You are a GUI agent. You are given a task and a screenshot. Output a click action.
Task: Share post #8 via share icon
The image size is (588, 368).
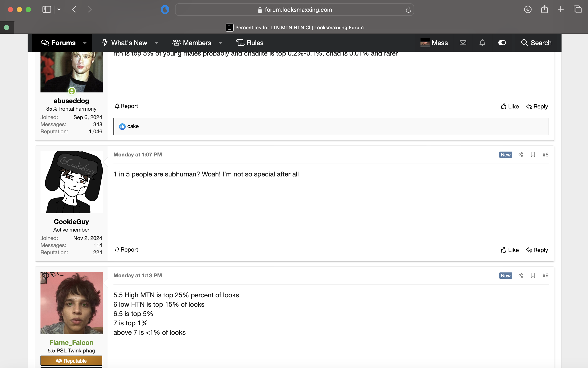[x=521, y=154]
